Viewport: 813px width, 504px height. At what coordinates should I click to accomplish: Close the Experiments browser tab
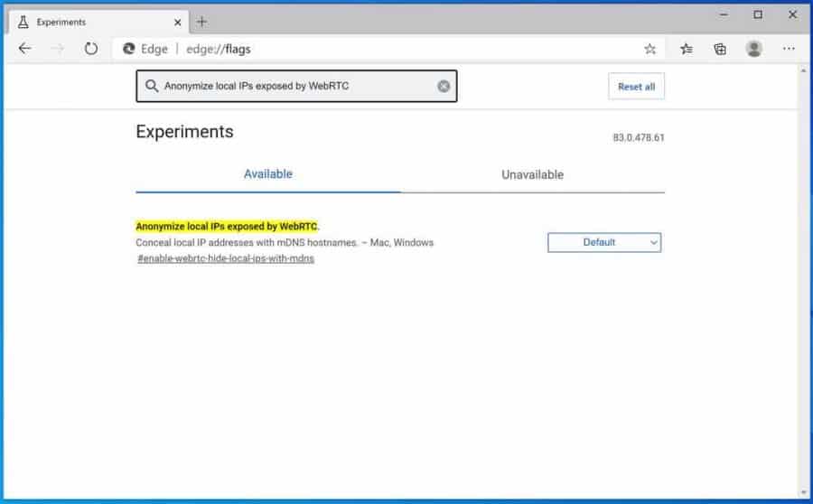point(177,23)
